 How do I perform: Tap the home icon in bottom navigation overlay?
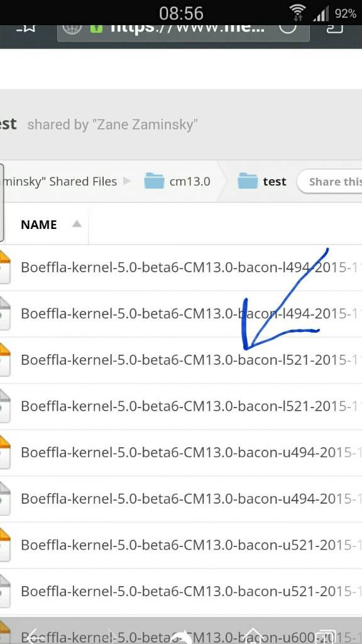click(x=255, y=635)
